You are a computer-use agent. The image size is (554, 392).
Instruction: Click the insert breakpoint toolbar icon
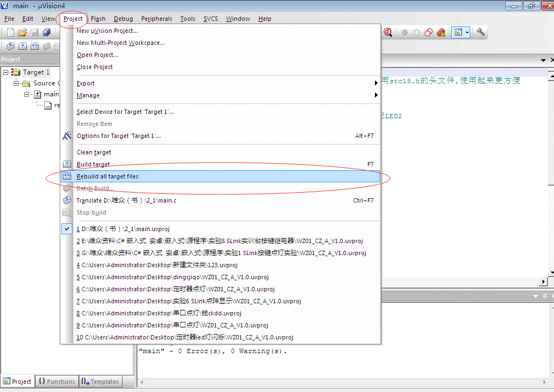coord(405,32)
